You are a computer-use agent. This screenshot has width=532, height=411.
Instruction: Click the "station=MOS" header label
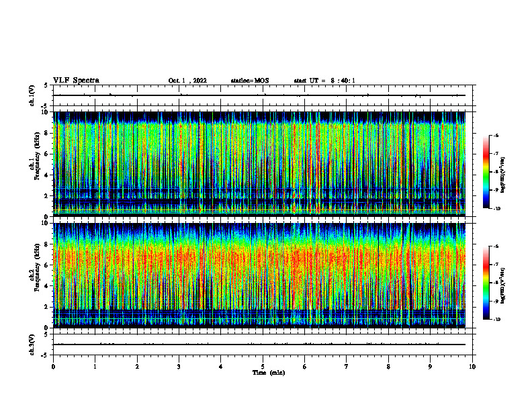250,81
